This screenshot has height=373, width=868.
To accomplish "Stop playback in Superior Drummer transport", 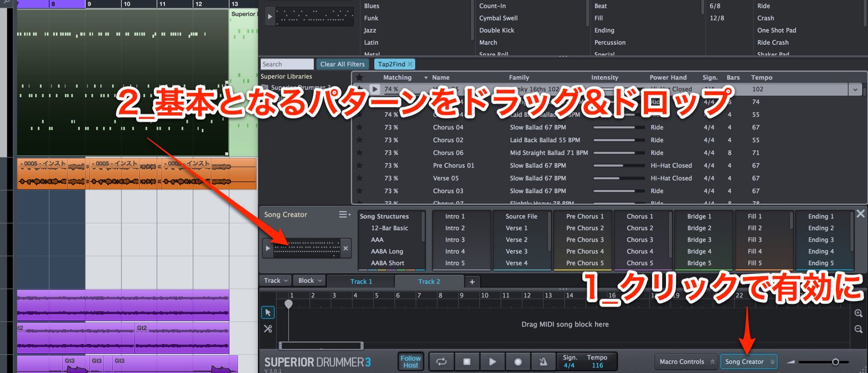I will pyautogui.click(x=467, y=361).
